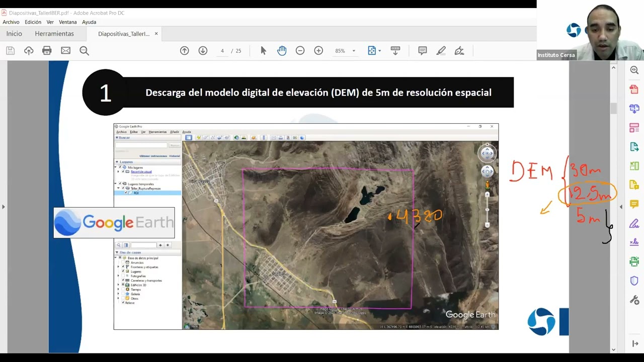This screenshot has width=644, height=362.
Task: Open More Tools wrench icon
Action: 634,300
